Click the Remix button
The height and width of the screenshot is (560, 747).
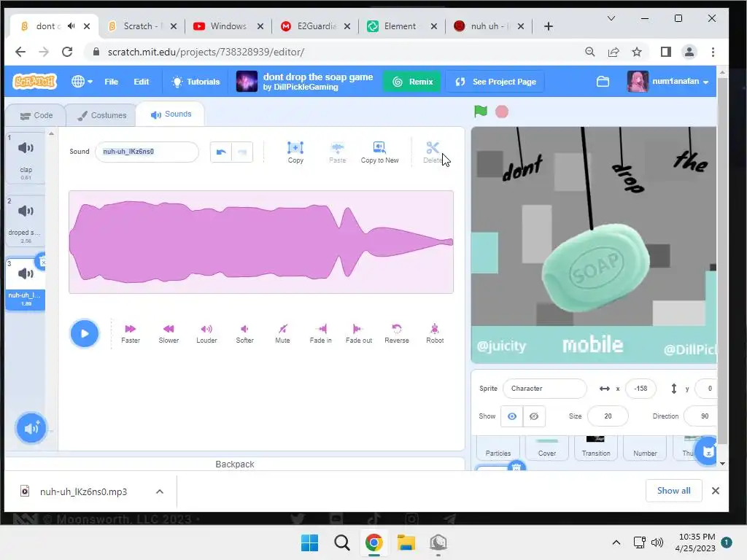click(x=413, y=82)
